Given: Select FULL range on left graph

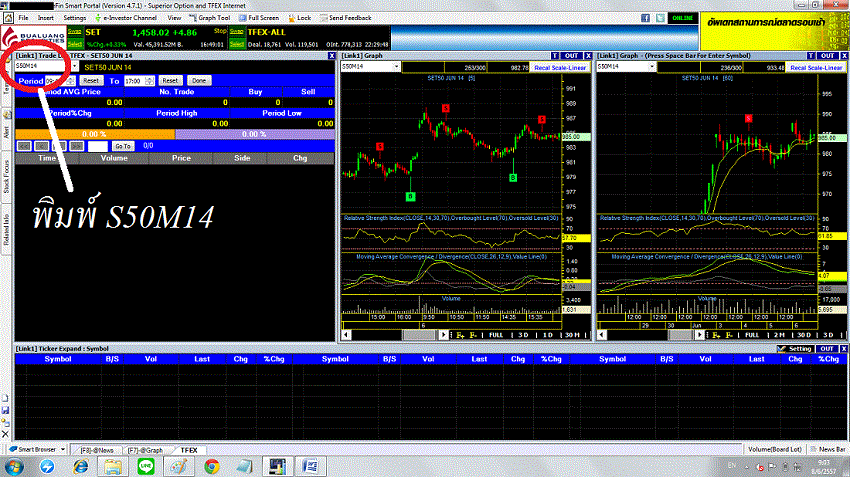Looking at the screenshot, I should [496, 335].
